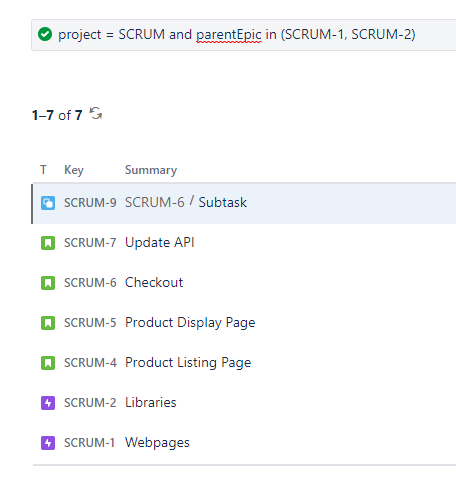Sort by the Key column header

click(74, 170)
